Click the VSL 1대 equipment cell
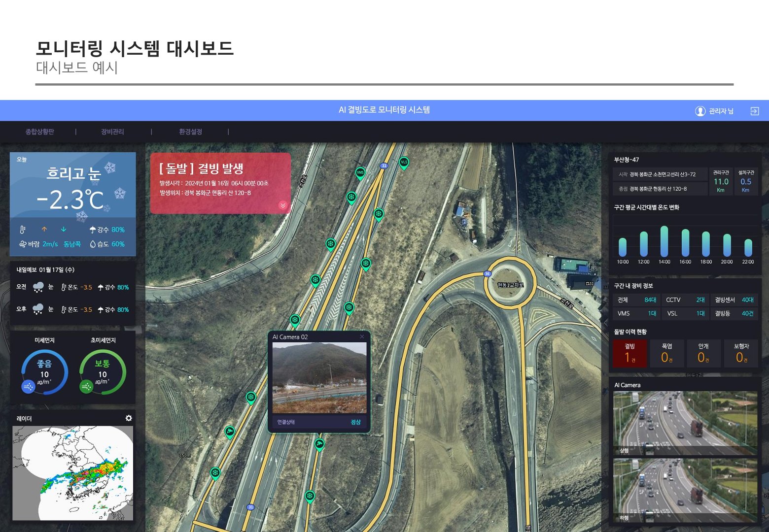The height and width of the screenshot is (532, 769). 685,313
